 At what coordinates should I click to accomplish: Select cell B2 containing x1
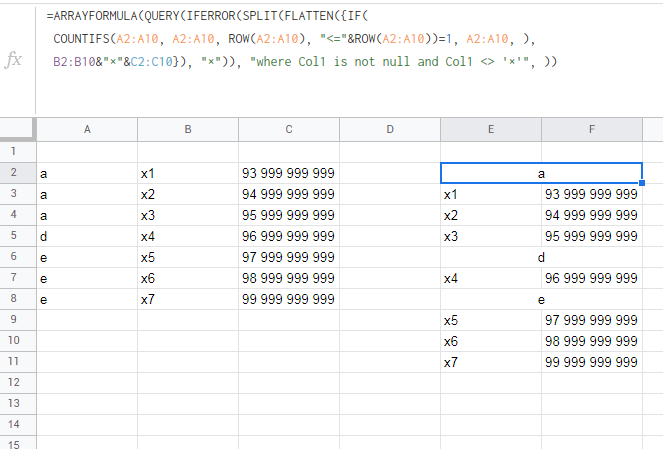coord(188,173)
